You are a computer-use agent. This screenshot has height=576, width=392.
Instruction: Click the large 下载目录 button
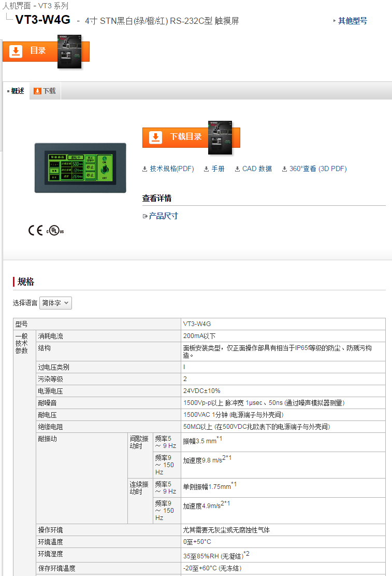(185, 137)
